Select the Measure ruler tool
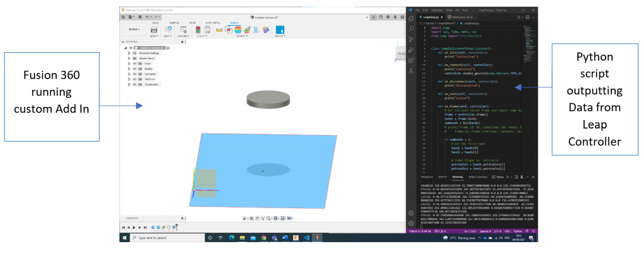The image size is (644, 254). coord(219,30)
